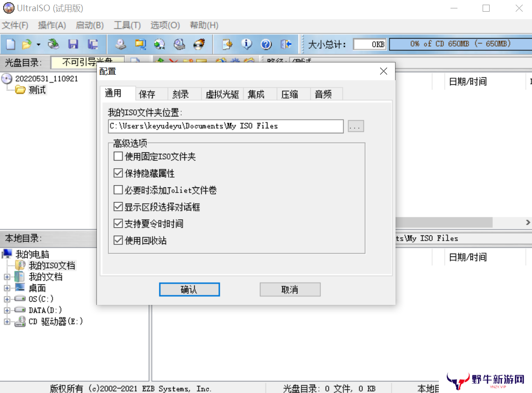The image size is (532, 393).
Task: Switch to the 保存 tab
Action: point(151,94)
